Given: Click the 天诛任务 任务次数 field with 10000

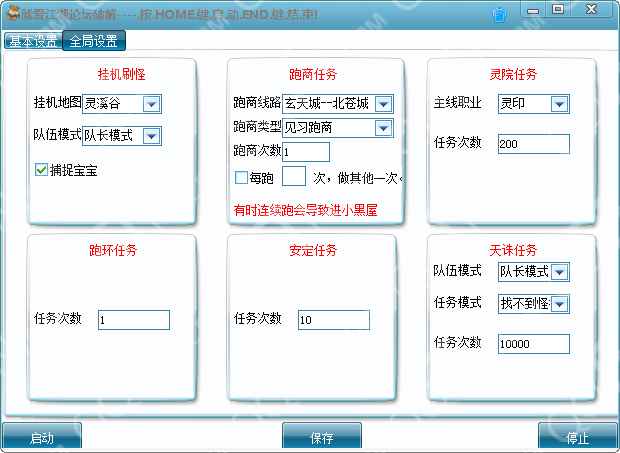Looking at the screenshot, I should click(533, 344).
